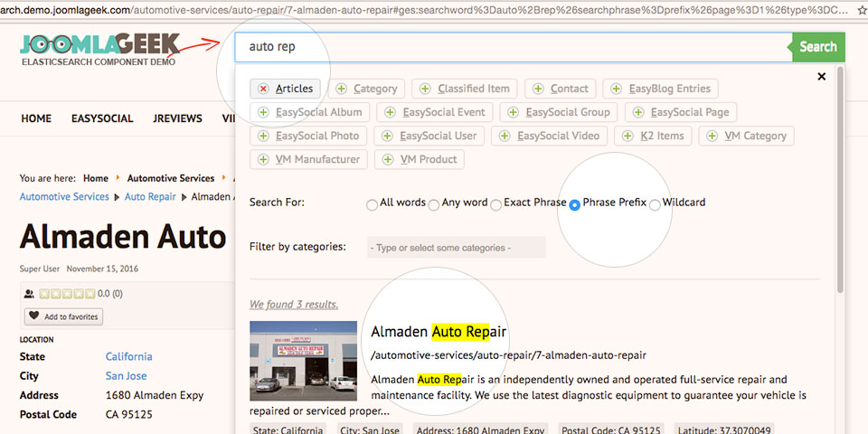The image size is (868, 434).
Task: Enable the EasyBlog Entries filter
Action: tap(660, 89)
